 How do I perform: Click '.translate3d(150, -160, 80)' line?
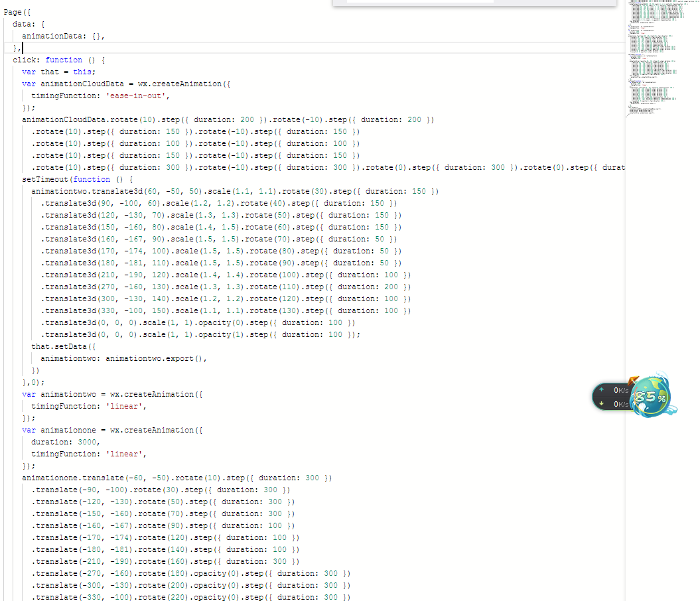221,227
